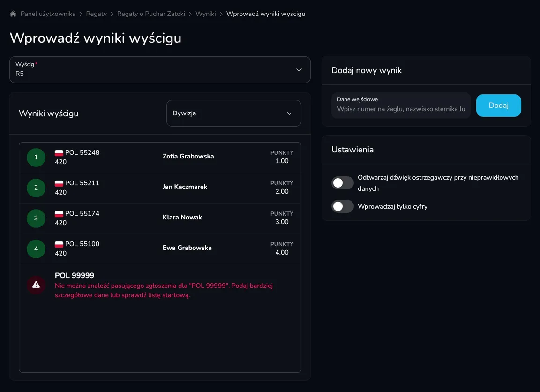Click the name Ewa Grabowska

pos(187,248)
